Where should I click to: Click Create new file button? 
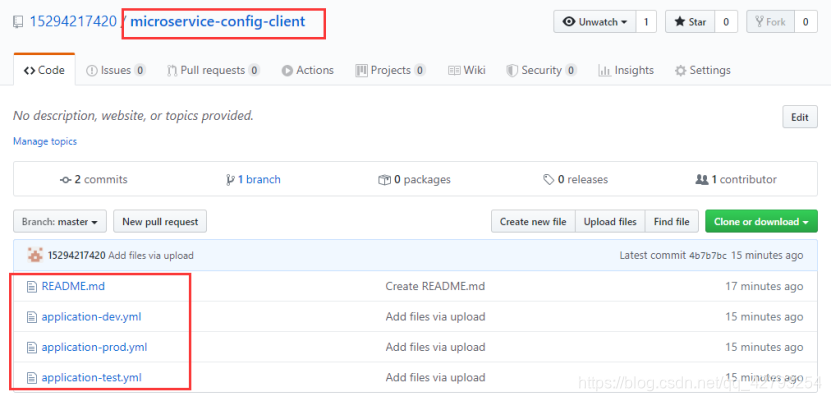click(x=533, y=221)
